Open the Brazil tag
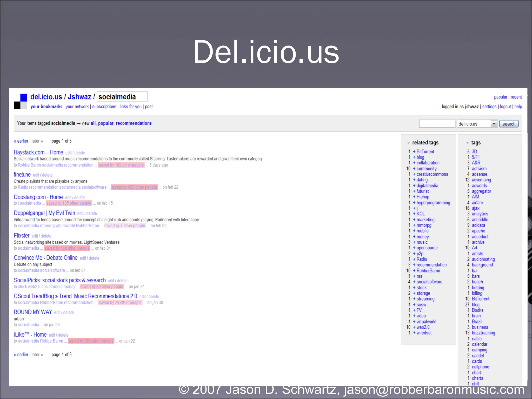The image size is (532, 399). click(477, 322)
